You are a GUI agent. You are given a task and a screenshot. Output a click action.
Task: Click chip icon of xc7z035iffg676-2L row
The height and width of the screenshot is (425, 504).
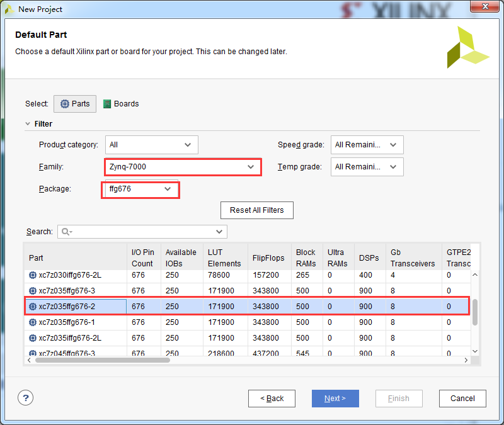click(33, 338)
